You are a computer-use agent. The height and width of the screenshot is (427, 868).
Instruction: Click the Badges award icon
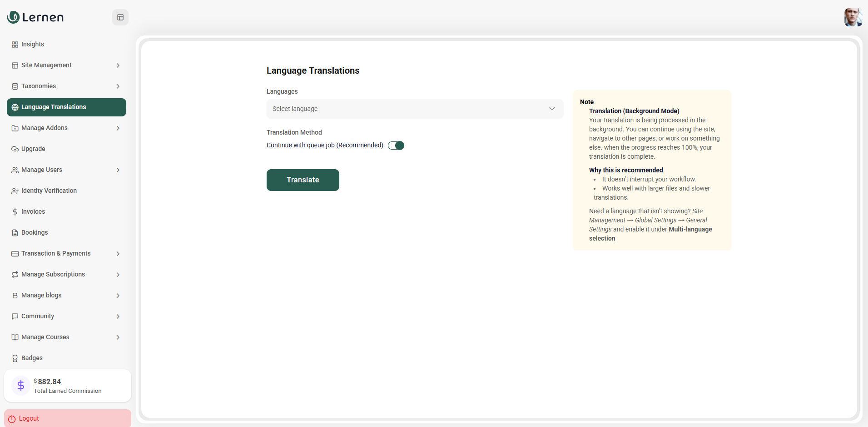click(x=15, y=358)
